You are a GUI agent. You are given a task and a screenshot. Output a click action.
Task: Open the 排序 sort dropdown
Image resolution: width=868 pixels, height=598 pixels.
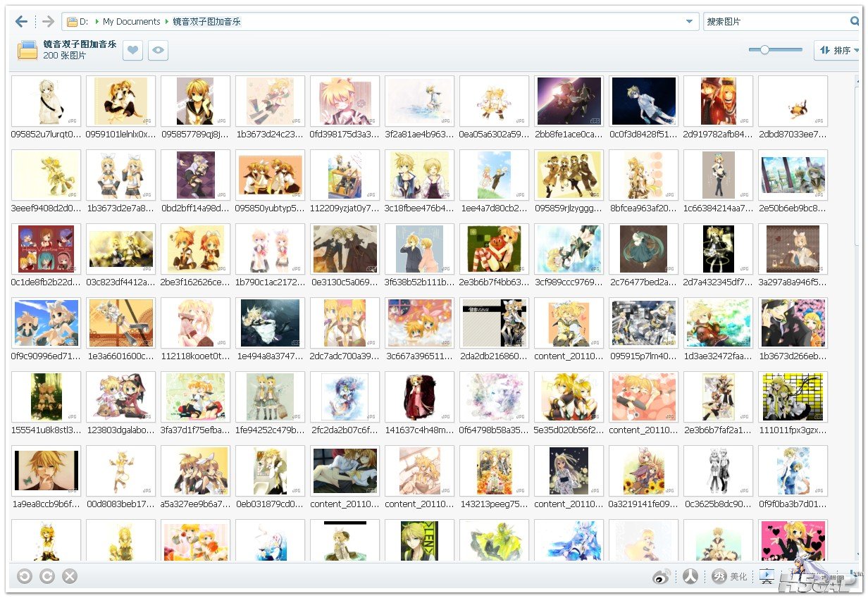point(838,50)
